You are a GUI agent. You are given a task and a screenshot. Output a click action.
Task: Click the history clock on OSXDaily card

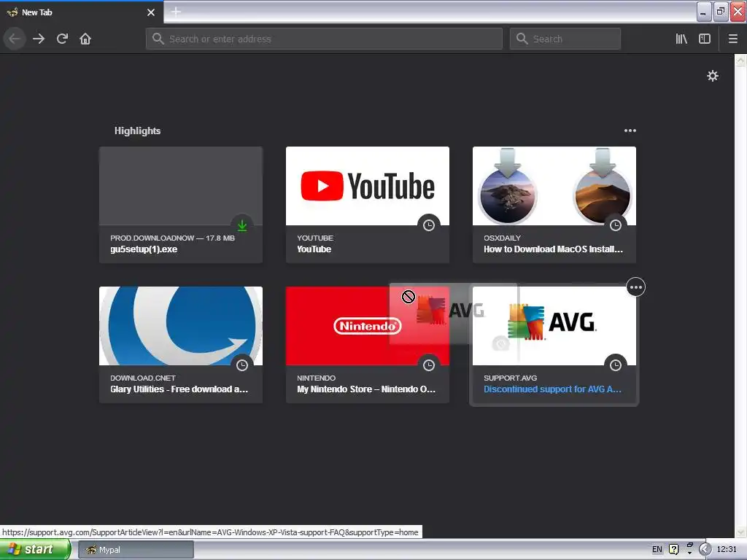(x=616, y=225)
